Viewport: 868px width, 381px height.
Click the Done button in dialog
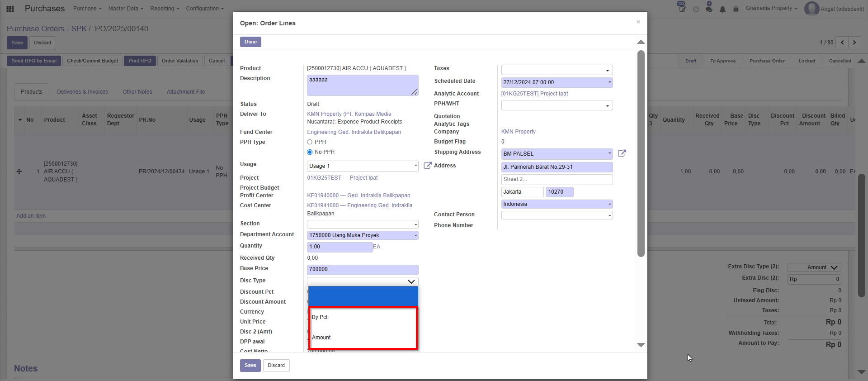pos(250,42)
